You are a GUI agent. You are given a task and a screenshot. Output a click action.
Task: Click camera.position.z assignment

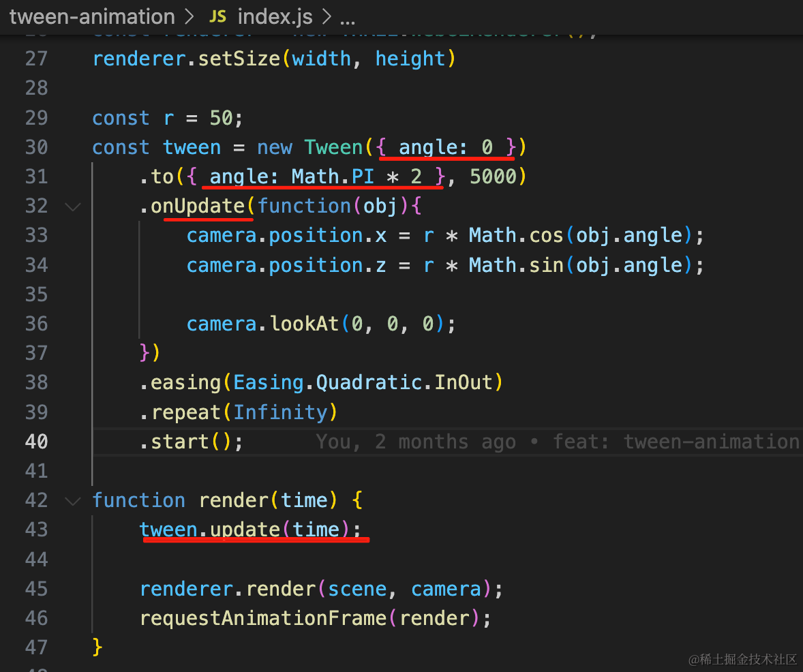click(445, 265)
